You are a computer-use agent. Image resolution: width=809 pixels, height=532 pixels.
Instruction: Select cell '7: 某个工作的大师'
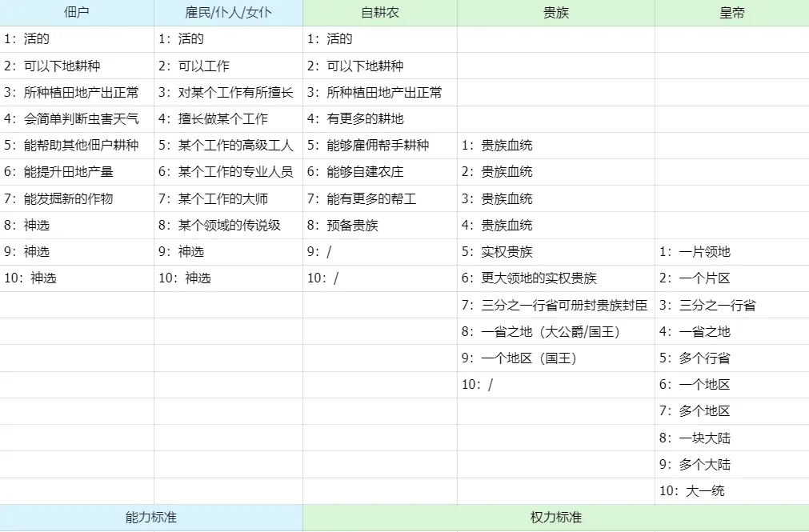coord(228,198)
